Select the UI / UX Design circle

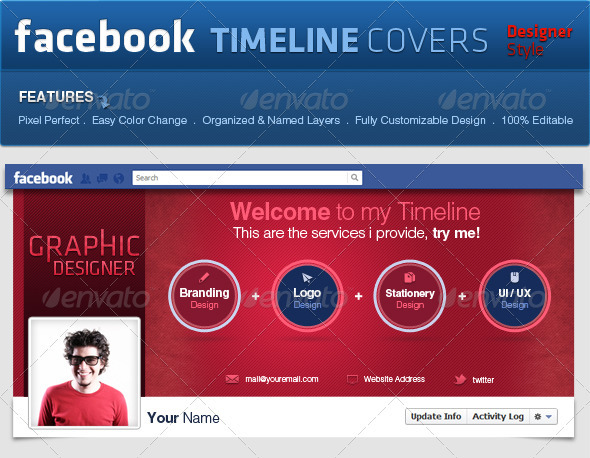pos(515,296)
